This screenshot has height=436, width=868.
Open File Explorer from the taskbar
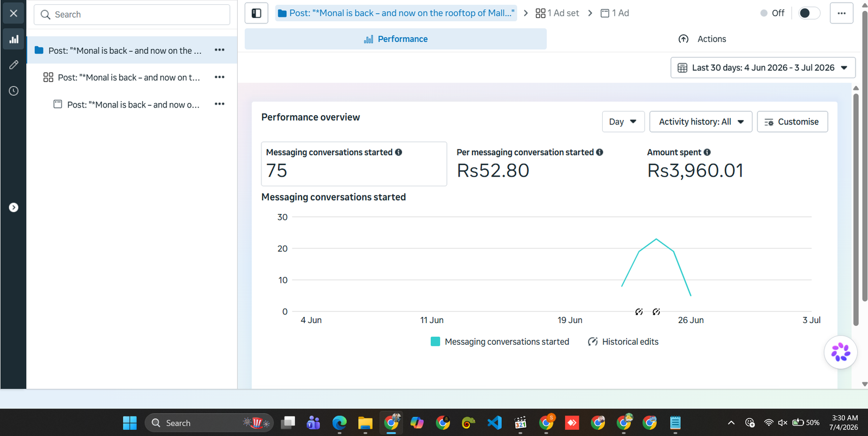tap(365, 423)
